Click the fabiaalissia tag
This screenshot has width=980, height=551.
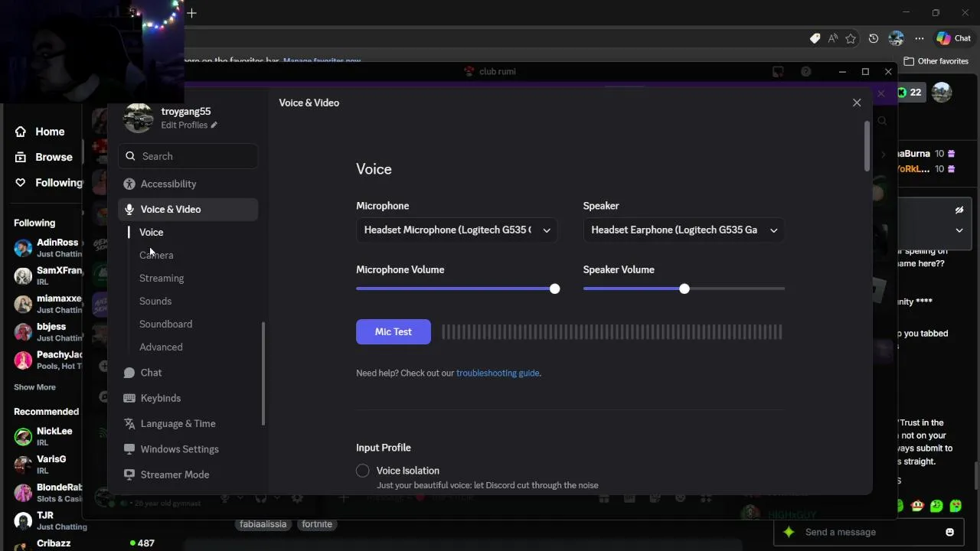[263, 524]
